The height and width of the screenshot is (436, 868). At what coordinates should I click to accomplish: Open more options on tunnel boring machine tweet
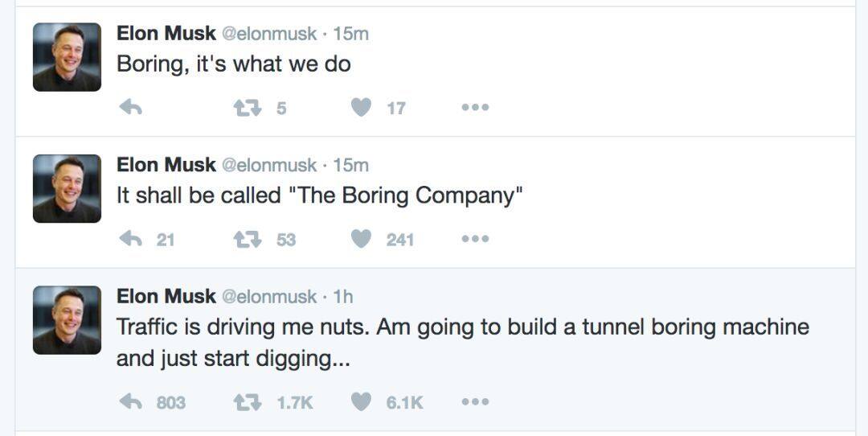475,401
